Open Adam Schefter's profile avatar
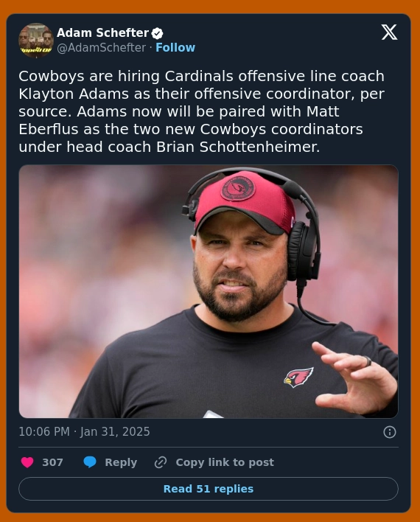The width and height of the screenshot is (420, 522). 36,41
